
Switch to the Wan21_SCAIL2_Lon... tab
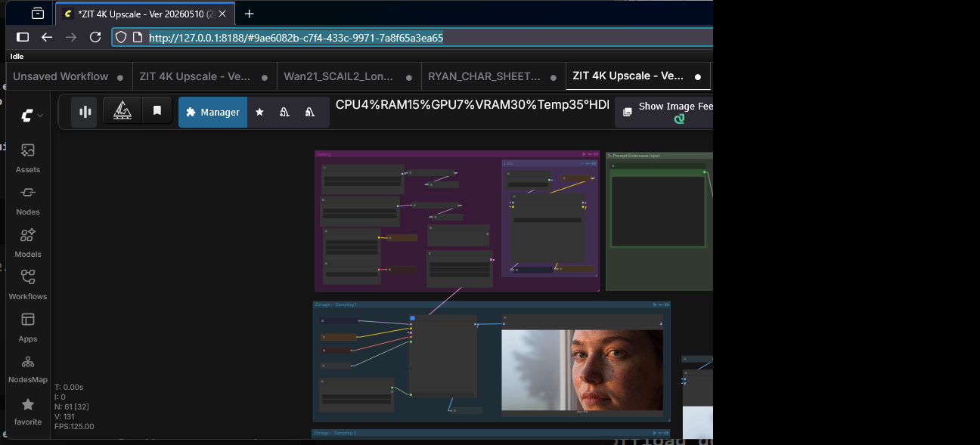point(349,76)
